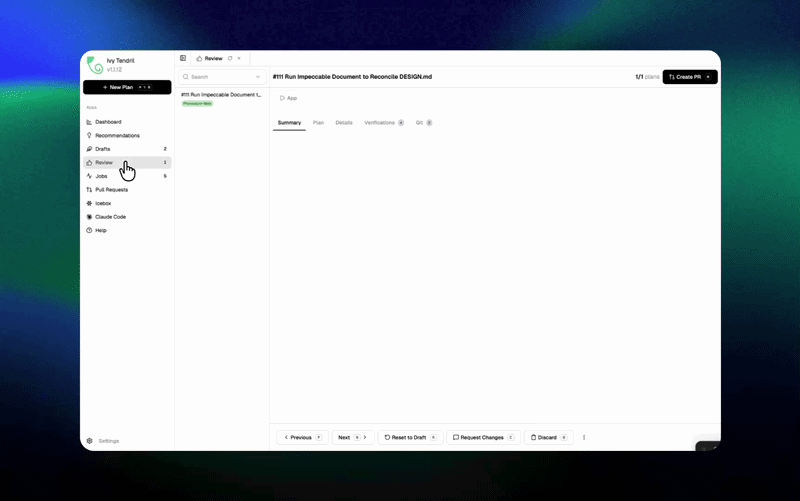Open the Dashboard section

tap(127, 122)
